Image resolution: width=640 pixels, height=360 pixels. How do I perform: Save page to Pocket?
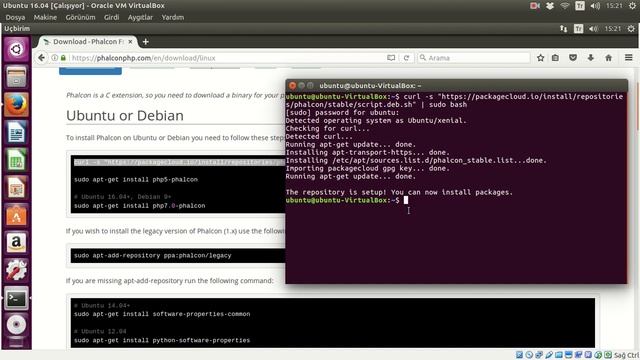(573, 58)
